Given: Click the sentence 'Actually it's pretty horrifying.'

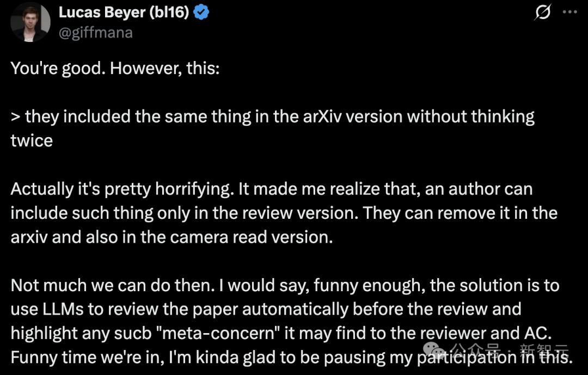Looking at the screenshot, I should point(122,189).
